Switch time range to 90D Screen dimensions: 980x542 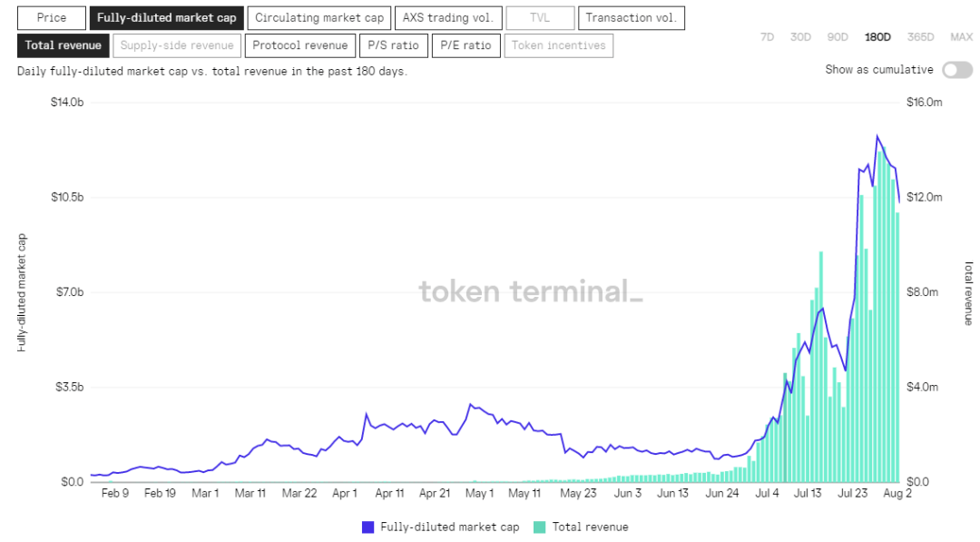tap(838, 37)
